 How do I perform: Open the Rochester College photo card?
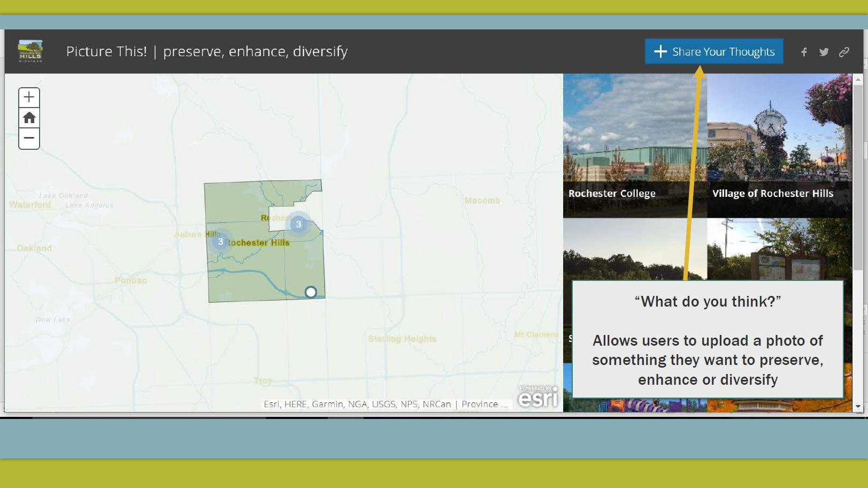point(635,145)
